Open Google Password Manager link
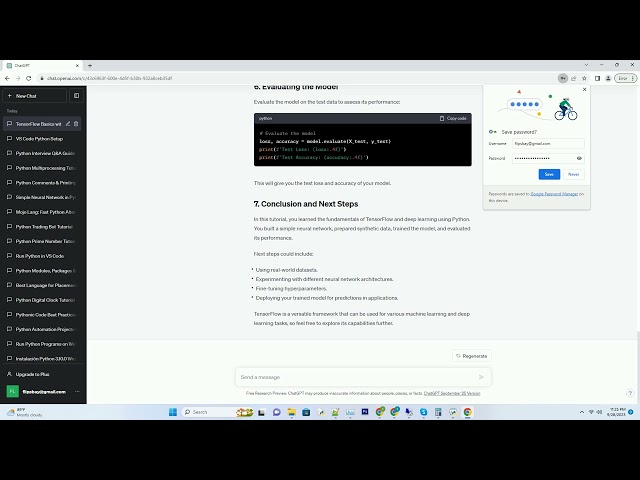The image size is (640, 480). coord(554,194)
